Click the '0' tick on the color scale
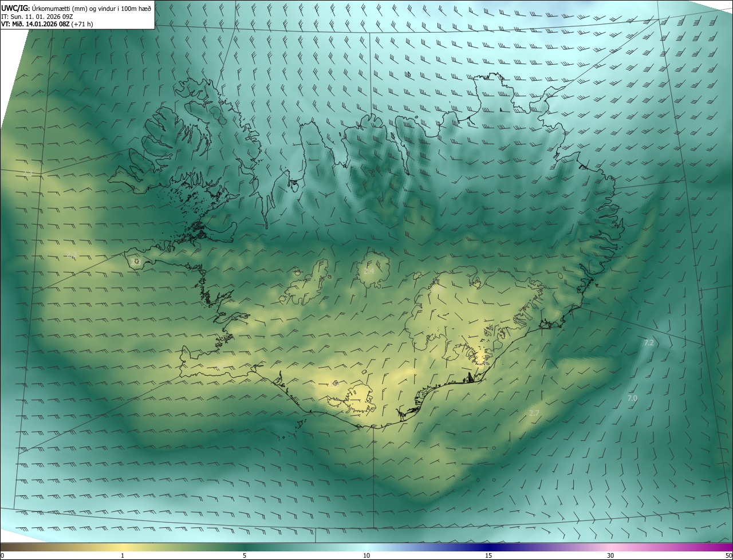733x560 pixels. (2, 555)
